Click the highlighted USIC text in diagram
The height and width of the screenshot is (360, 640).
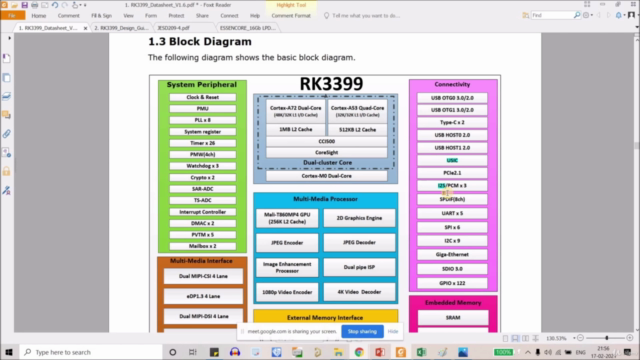(x=452, y=160)
